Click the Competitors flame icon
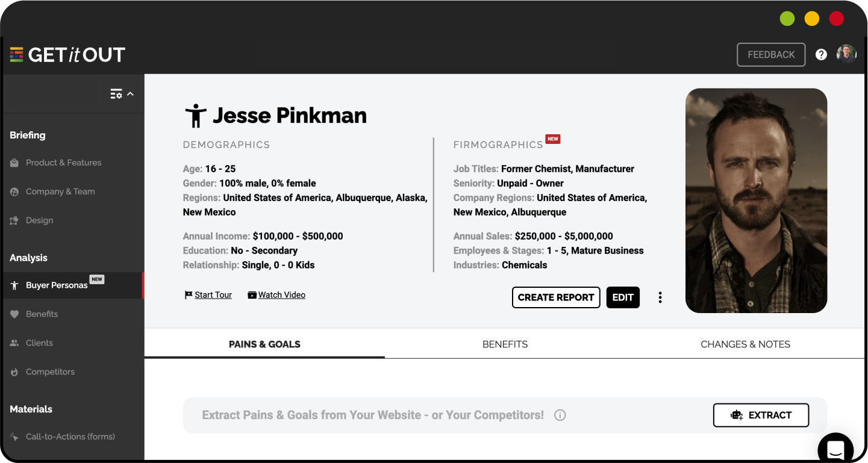 point(13,371)
